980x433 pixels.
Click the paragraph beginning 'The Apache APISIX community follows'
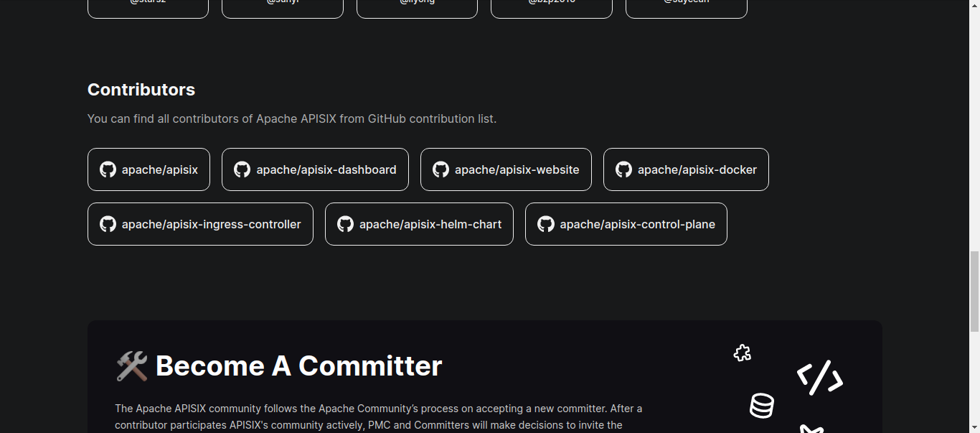tap(379, 417)
